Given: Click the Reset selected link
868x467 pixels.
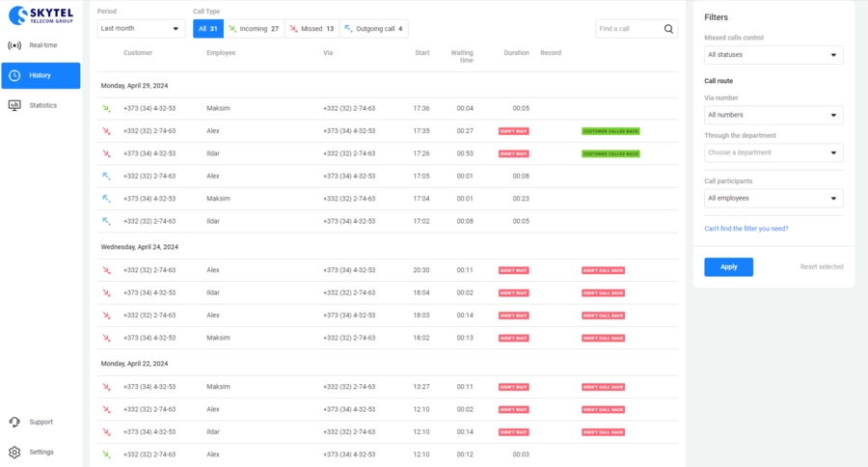Looking at the screenshot, I should click(x=821, y=267).
